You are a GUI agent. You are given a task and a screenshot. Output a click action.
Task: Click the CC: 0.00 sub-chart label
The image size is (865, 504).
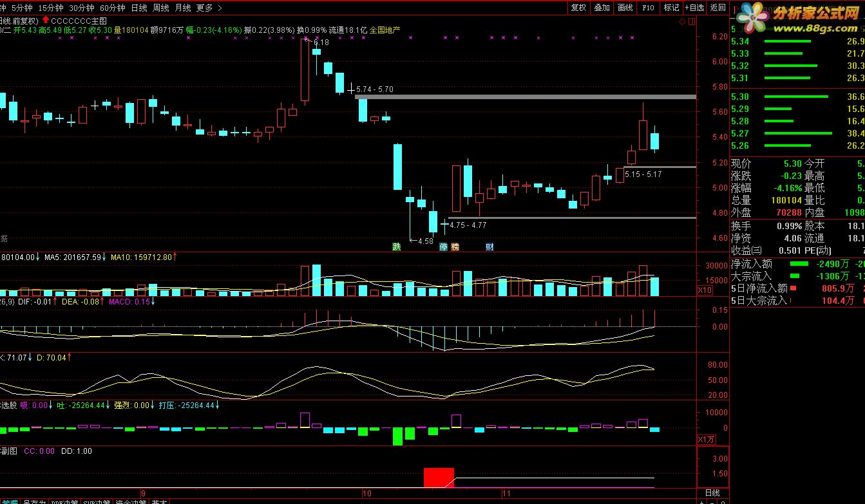point(39,451)
